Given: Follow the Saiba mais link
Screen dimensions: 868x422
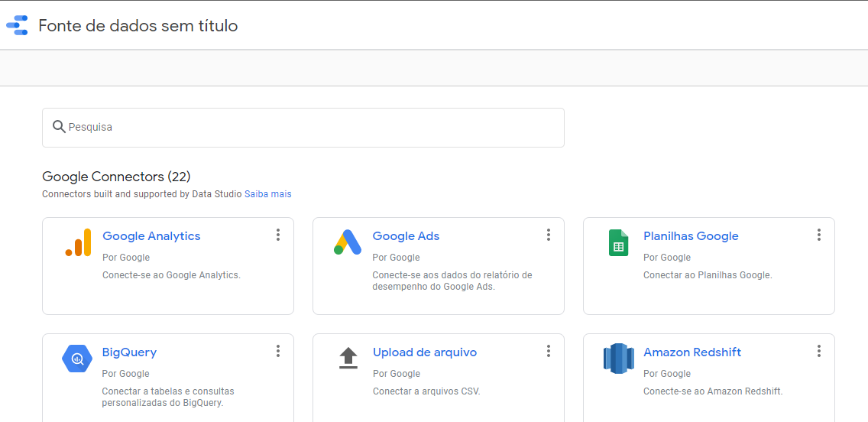Looking at the screenshot, I should click(x=268, y=194).
